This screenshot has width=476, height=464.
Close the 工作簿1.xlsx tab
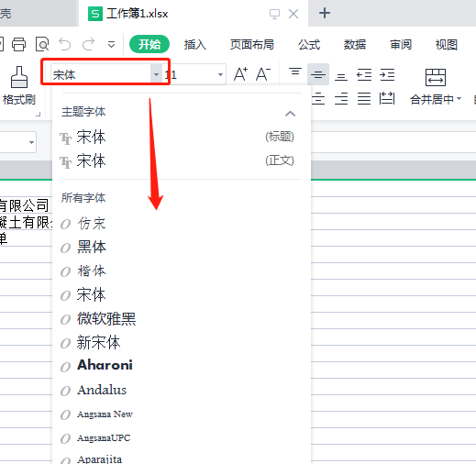(x=293, y=14)
